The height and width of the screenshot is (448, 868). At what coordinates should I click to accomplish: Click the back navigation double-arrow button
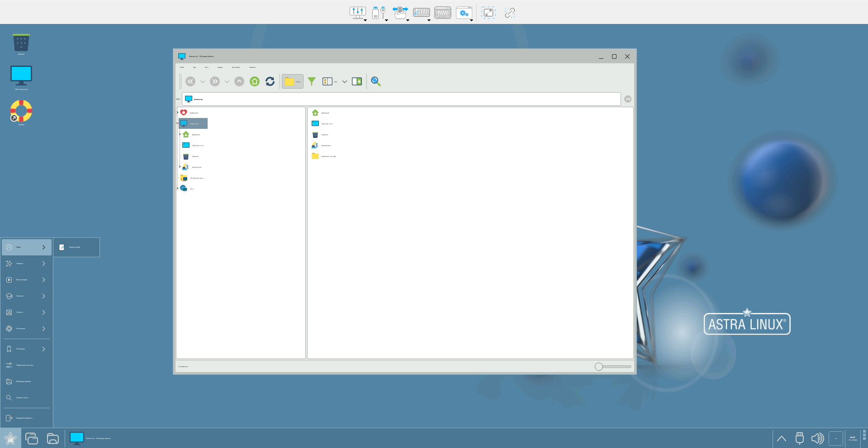(x=190, y=81)
